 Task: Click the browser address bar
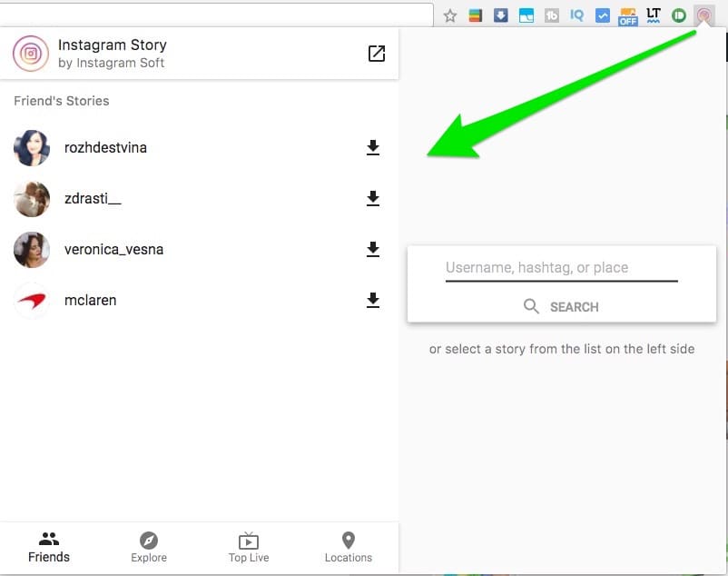point(216,15)
